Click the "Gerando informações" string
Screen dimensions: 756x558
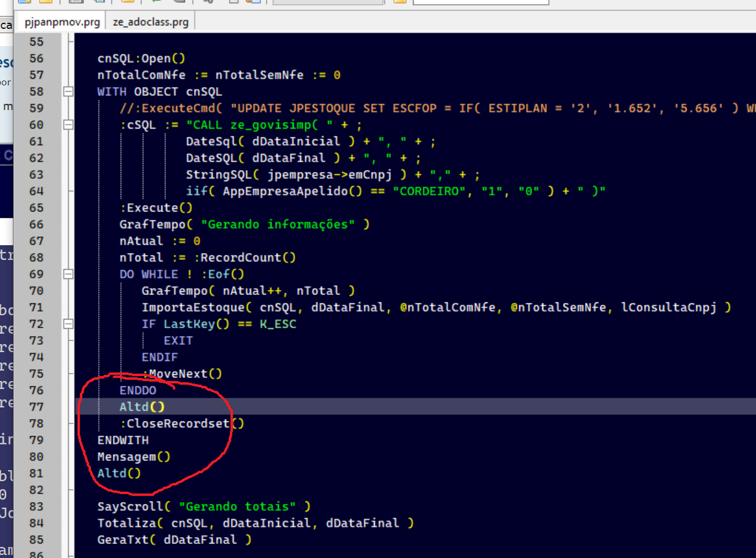click(x=278, y=224)
